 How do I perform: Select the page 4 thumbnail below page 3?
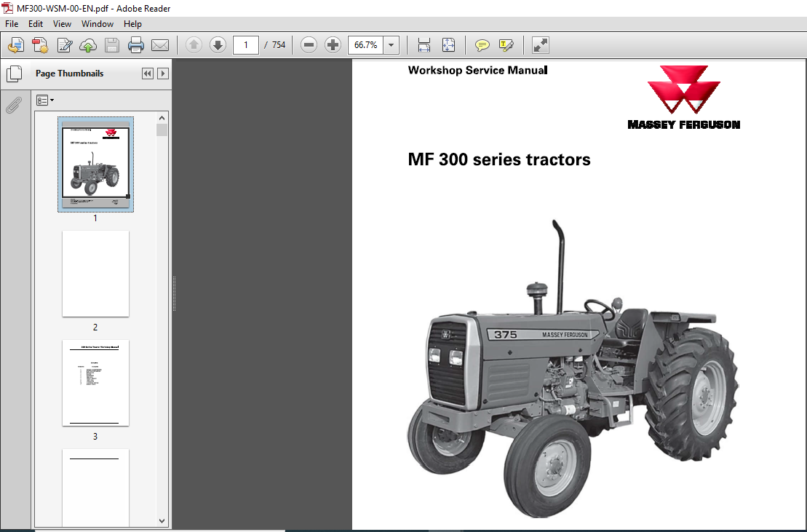pos(96,488)
